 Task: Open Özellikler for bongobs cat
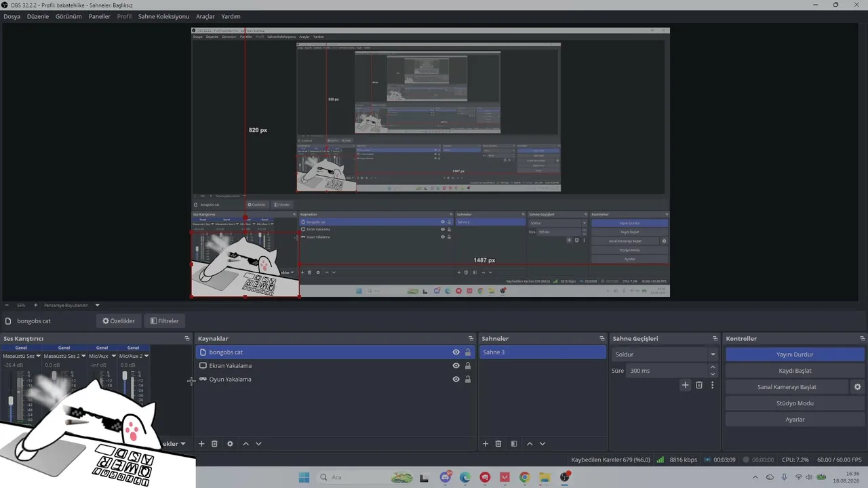[118, 321]
